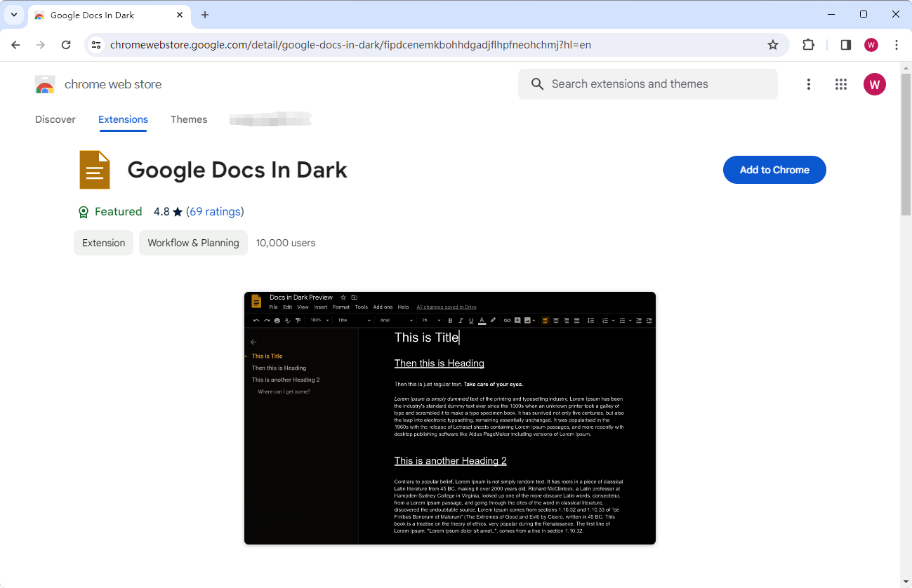Click the bookmark star in the address bar
Viewport: 912px width, 588px height.
[x=773, y=44]
